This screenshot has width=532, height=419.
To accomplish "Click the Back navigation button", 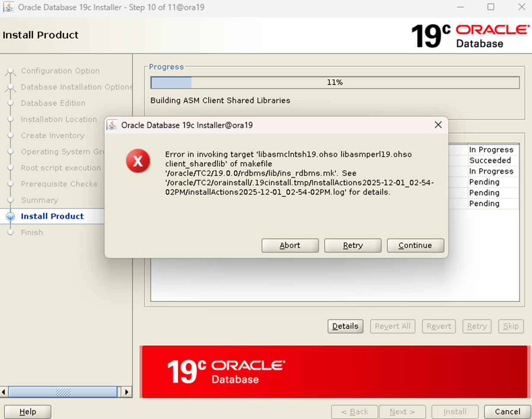I will click(355, 412).
